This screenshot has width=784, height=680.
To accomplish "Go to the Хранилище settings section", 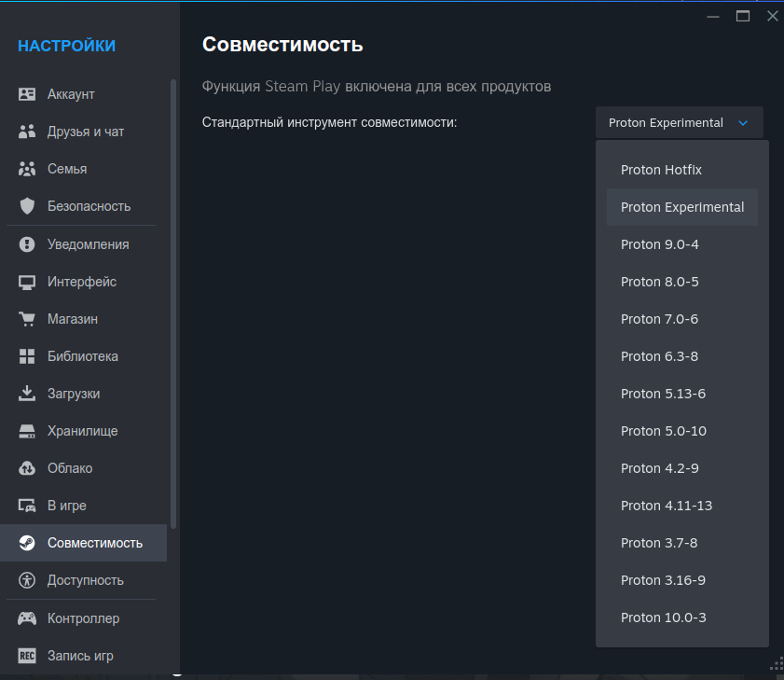I will [82, 431].
